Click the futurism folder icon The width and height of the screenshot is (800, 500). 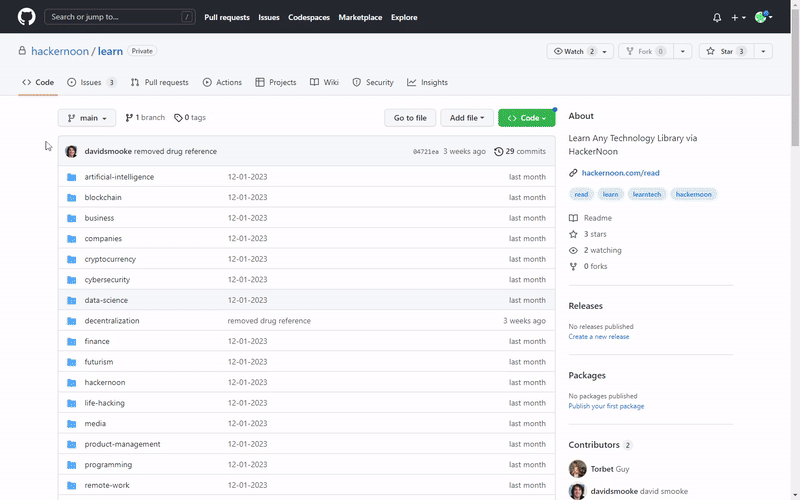coord(71,362)
